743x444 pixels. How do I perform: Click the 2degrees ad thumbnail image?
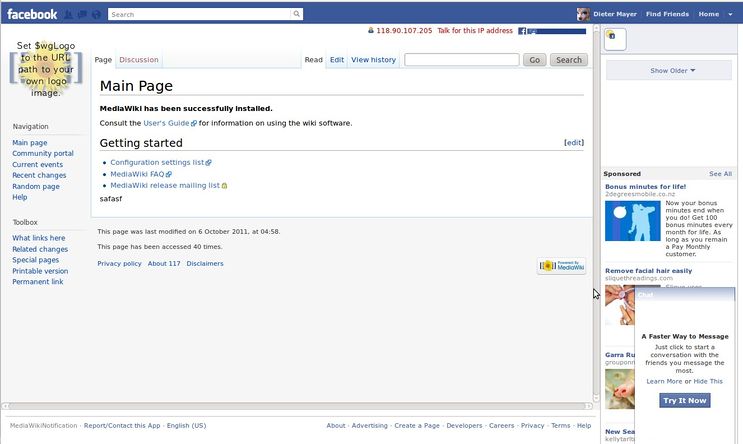[633, 221]
